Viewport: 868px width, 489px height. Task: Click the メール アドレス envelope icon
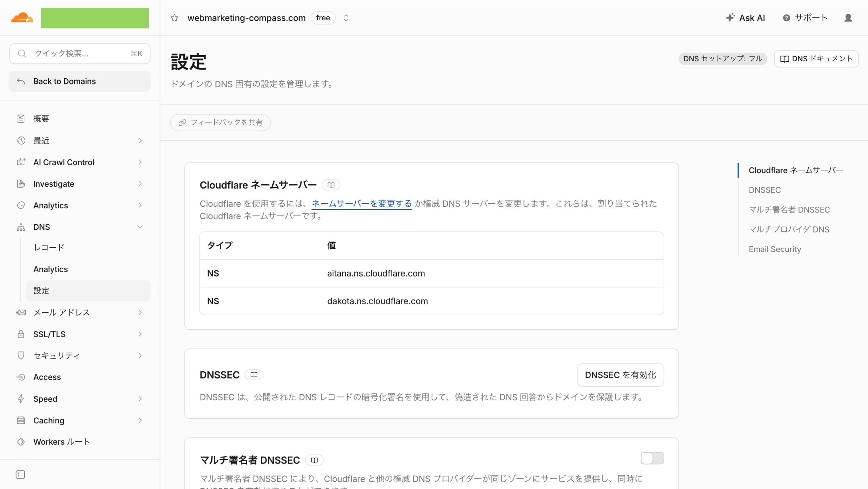click(21, 312)
